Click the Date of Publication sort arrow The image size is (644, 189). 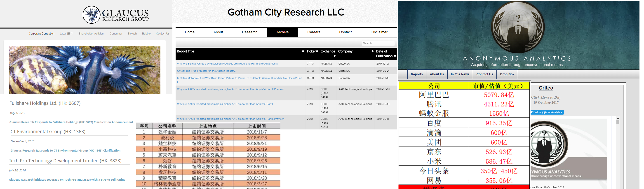[x=395, y=56]
